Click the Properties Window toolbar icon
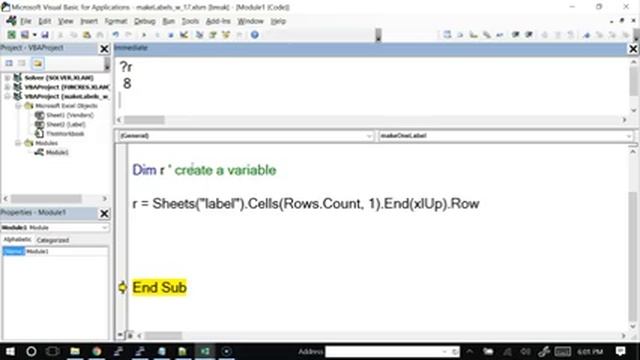The width and height of the screenshot is (640, 360). (x=213, y=35)
